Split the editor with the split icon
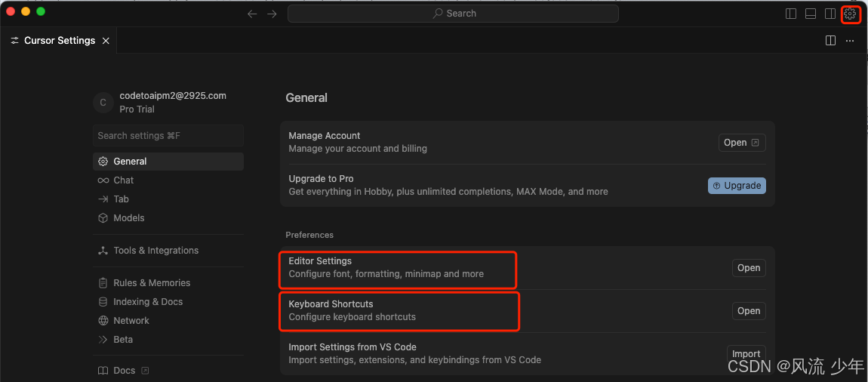The height and width of the screenshot is (382, 868). (x=830, y=41)
